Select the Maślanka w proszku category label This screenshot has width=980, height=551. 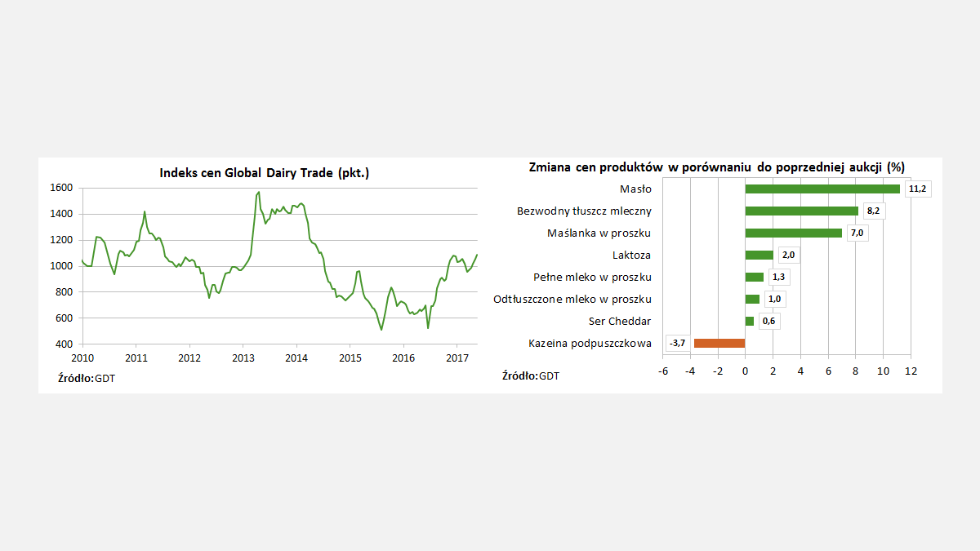click(x=599, y=233)
